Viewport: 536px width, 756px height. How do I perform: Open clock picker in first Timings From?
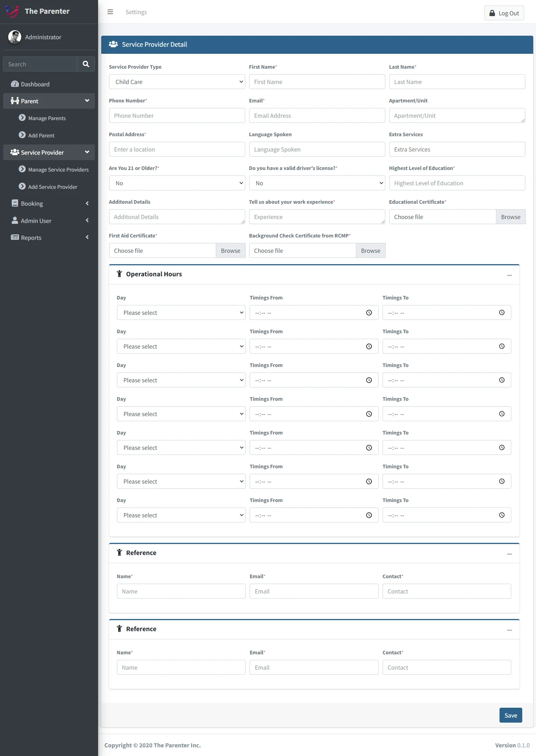[369, 313]
